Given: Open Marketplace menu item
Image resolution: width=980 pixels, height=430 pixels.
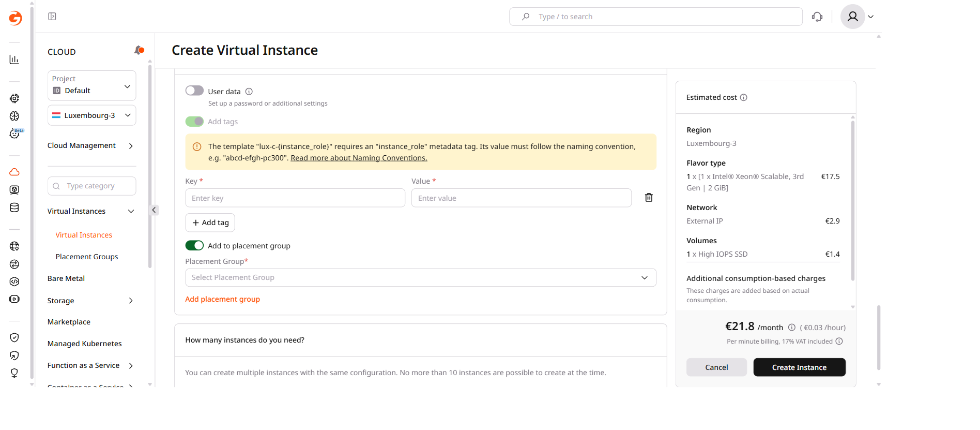Looking at the screenshot, I should (x=69, y=322).
